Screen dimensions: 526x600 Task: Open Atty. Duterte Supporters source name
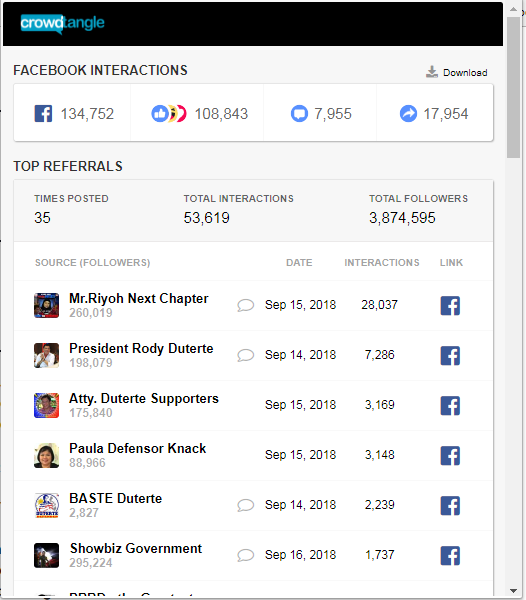(x=144, y=398)
